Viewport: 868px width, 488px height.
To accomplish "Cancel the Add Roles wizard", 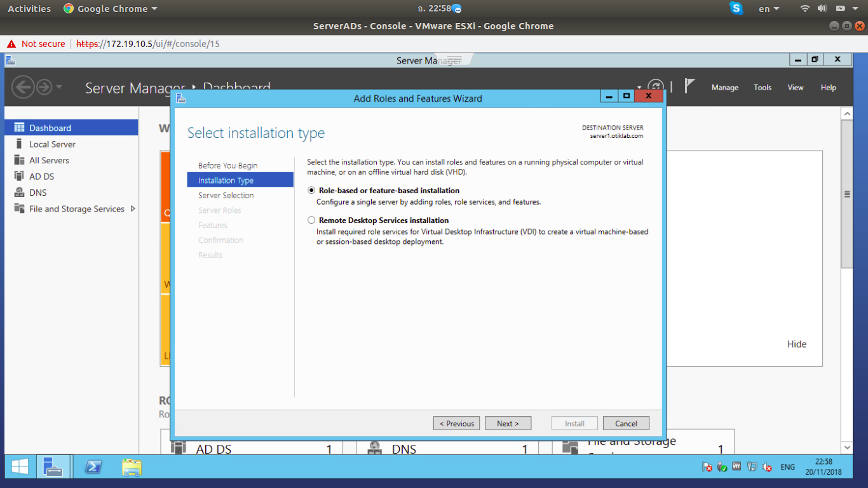I will (626, 423).
